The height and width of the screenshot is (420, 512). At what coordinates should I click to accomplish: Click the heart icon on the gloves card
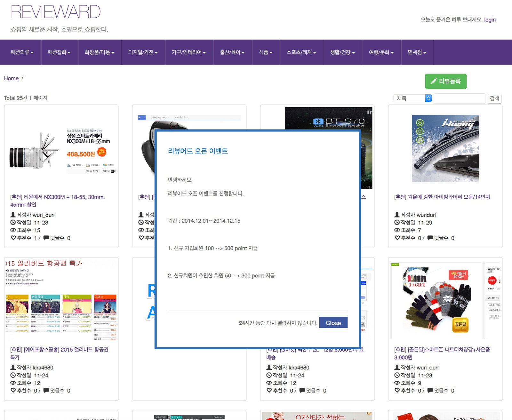click(397, 390)
